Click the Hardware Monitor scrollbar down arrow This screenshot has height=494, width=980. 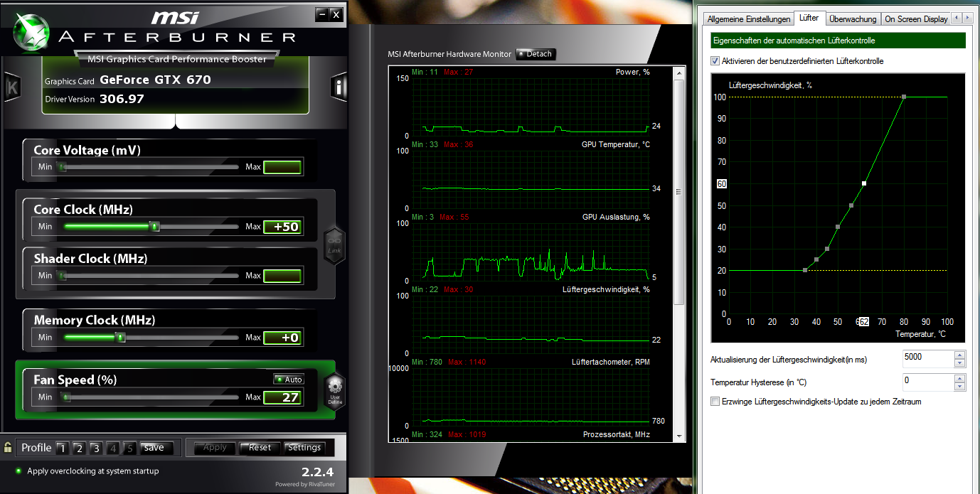tap(678, 436)
